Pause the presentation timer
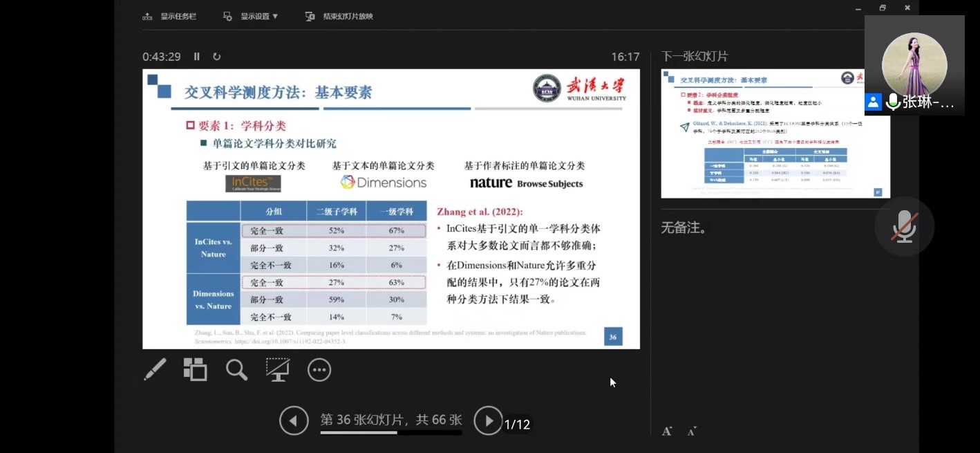This screenshot has width=980, height=453. [197, 57]
